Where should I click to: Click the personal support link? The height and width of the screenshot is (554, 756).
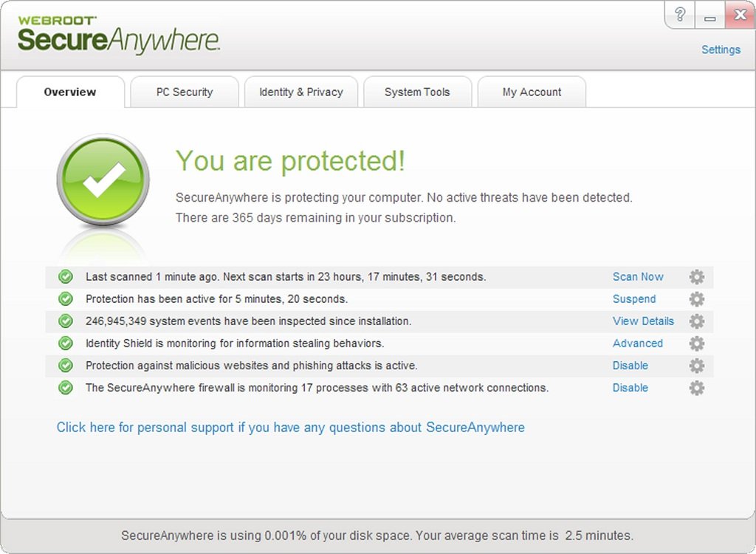coord(290,428)
